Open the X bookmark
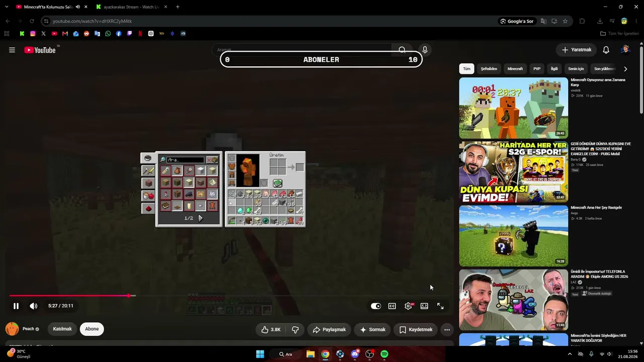 tap(44, 34)
